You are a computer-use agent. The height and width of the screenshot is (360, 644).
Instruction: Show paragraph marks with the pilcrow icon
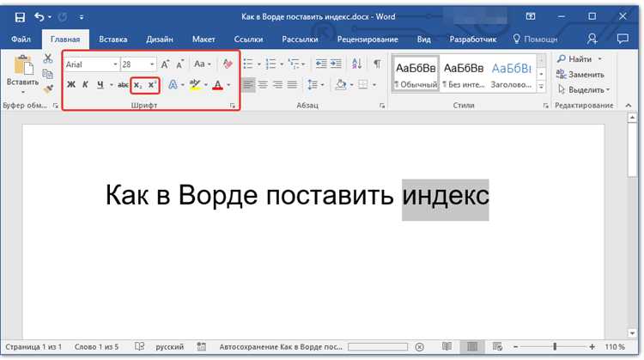(x=377, y=64)
